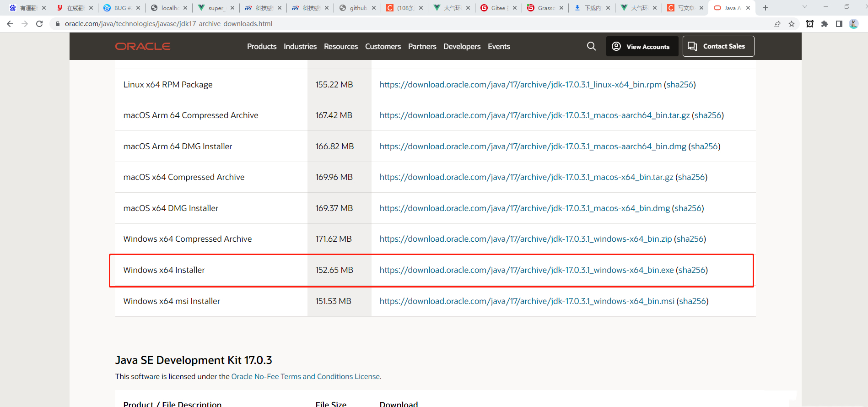
Task: Download the macos-aarch64_bin.dmg link
Action: point(533,147)
